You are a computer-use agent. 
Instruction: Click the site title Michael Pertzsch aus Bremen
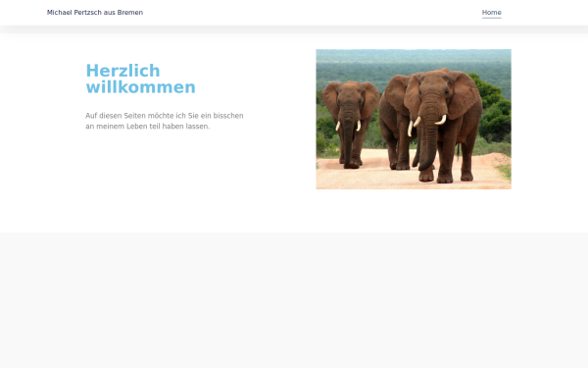[x=95, y=13]
